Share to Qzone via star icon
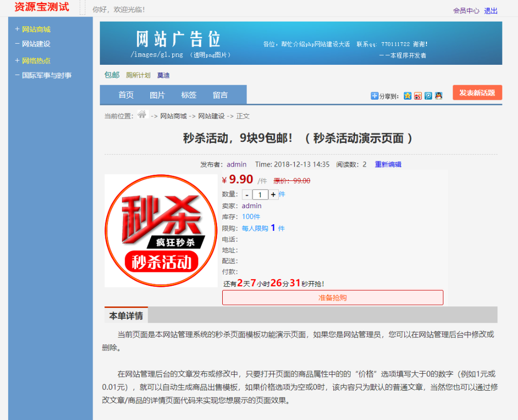This screenshot has height=420, width=518. [407, 97]
